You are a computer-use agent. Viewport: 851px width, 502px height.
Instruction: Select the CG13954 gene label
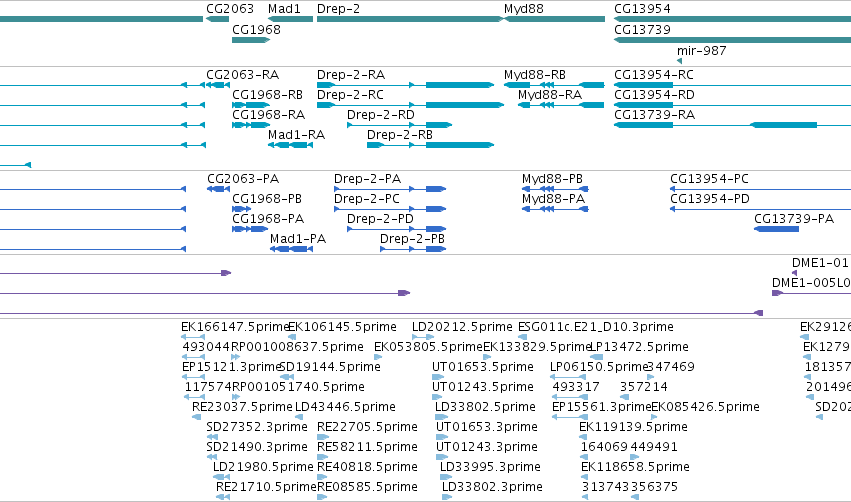(x=642, y=9)
